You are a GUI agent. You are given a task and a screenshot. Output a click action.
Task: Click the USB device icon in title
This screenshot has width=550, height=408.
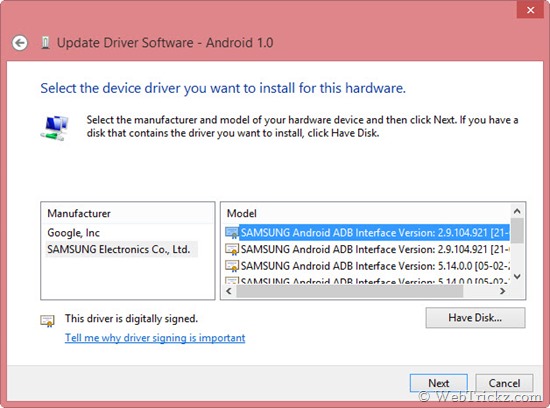tap(45, 43)
